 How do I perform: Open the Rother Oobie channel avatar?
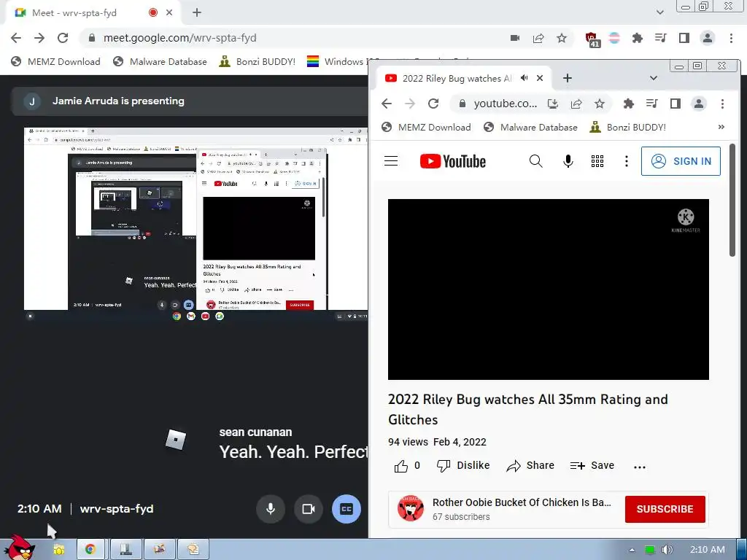click(410, 508)
